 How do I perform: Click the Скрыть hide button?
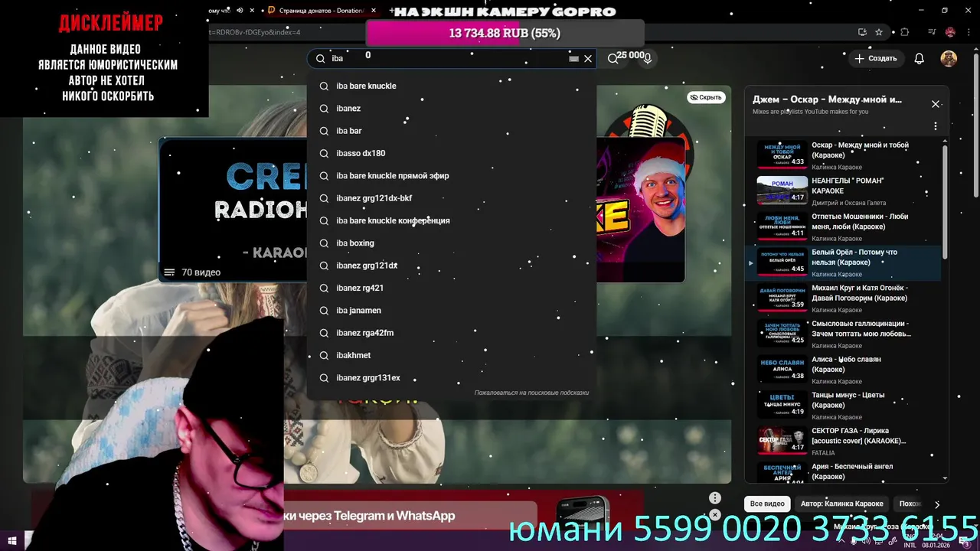pyautogui.click(x=705, y=97)
